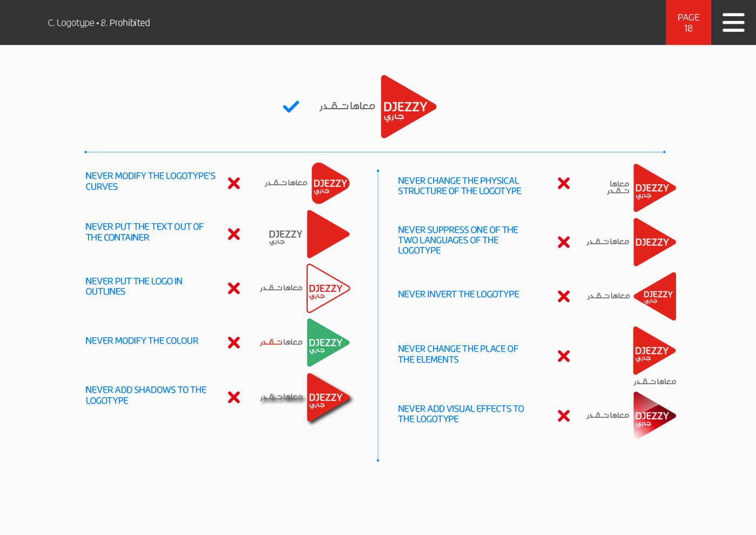Viewport: 756px width, 535px height.
Task: Click the red PAGE 18 indicator
Action: click(x=688, y=22)
